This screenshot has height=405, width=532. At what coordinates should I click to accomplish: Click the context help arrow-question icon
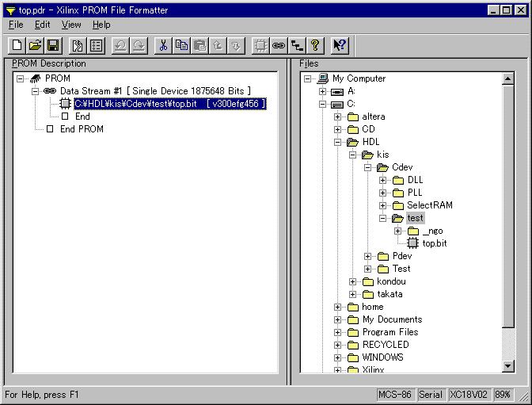tap(340, 45)
